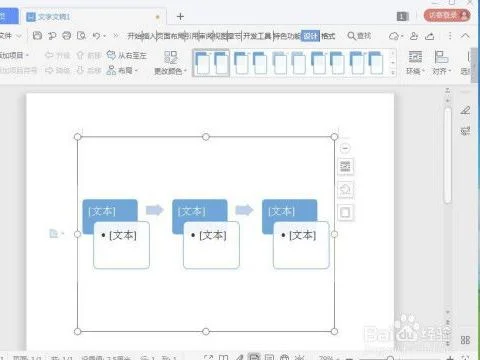Click the export icon right of Save
This screenshot has height=360, width=480.
52,36
